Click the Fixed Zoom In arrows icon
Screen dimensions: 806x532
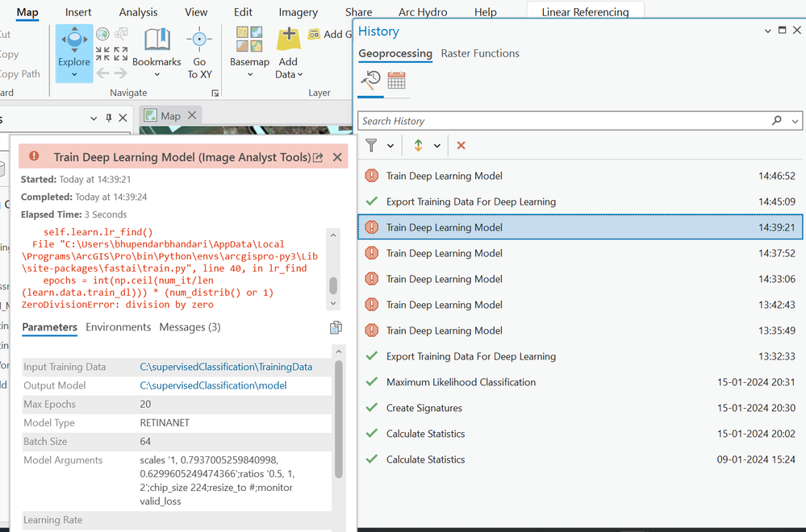click(x=102, y=53)
